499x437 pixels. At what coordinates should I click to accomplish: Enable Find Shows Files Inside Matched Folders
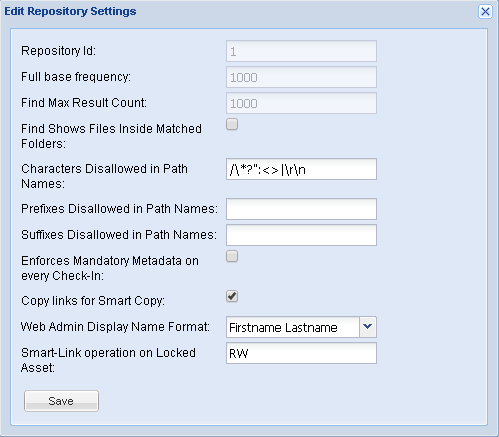(x=232, y=124)
